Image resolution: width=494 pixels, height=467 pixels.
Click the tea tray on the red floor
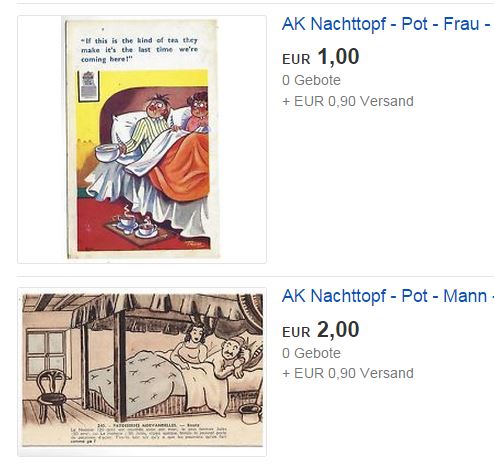click(138, 228)
